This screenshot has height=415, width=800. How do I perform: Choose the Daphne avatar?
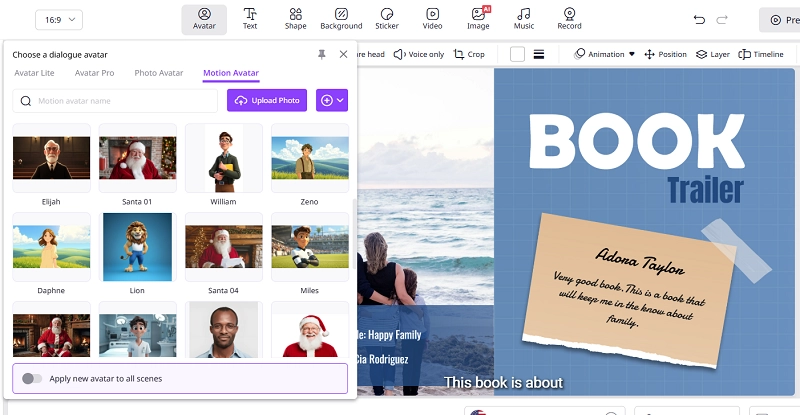coord(52,247)
